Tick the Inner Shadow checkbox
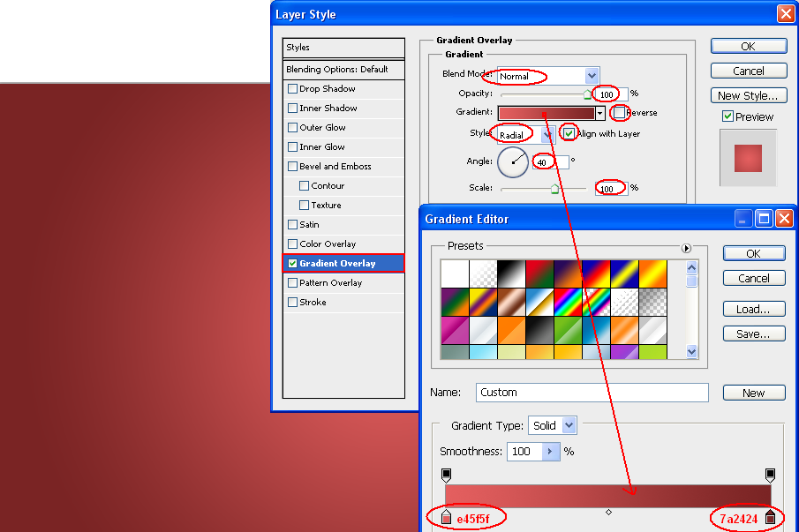The height and width of the screenshot is (532, 799). 292,108
